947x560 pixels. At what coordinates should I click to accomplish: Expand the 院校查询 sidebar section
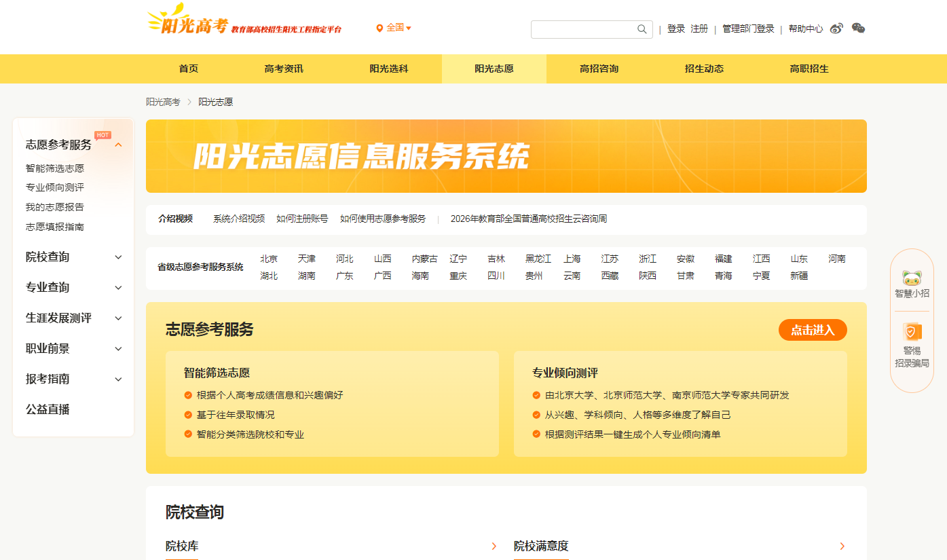(118, 257)
